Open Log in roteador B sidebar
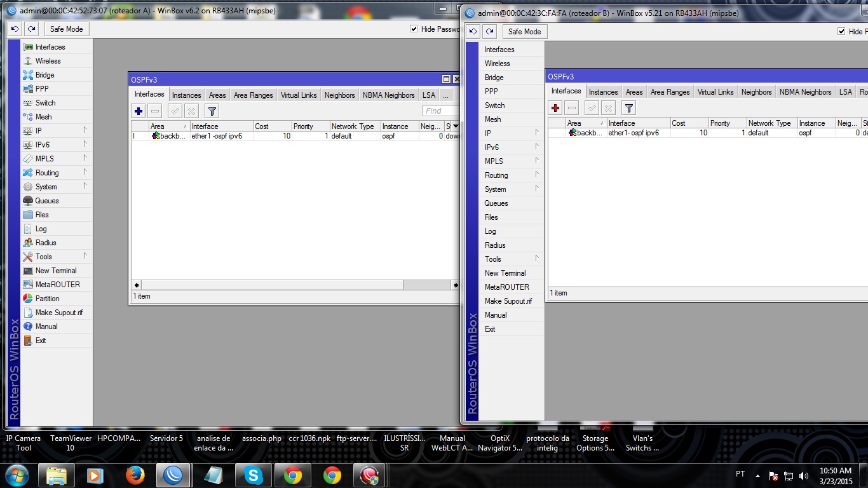This screenshot has width=868, height=488. point(512,231)
